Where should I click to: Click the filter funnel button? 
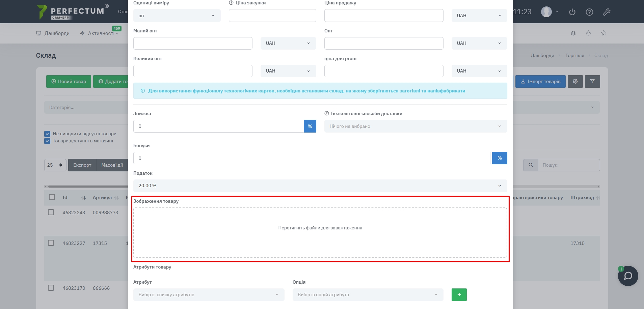coord(592,81)
